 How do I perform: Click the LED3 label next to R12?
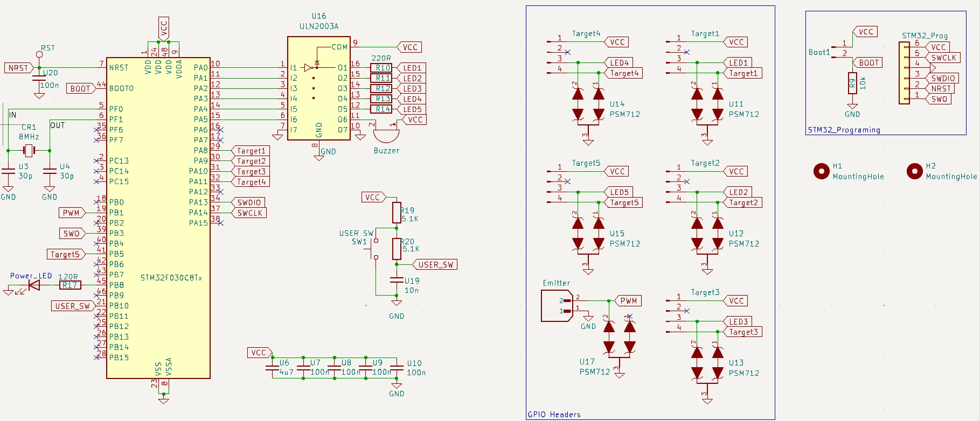[x=412, y=88]
